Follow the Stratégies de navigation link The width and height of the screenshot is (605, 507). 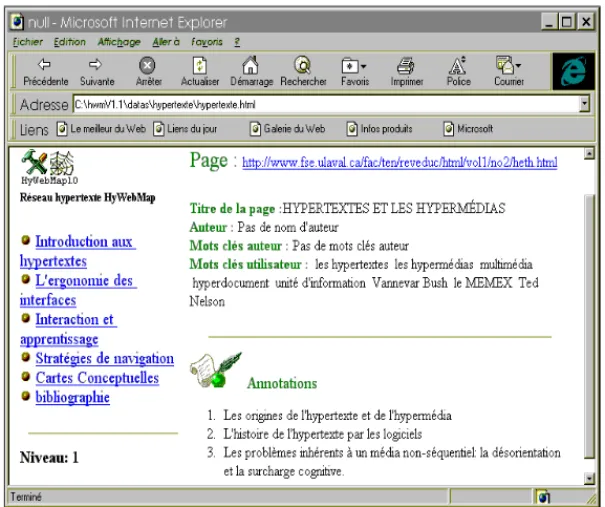click(105, 358)
